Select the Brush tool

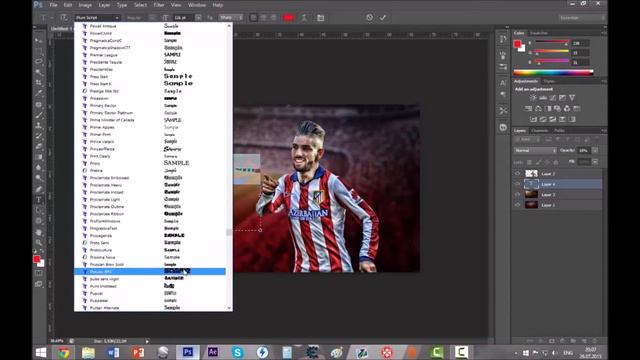point(39,115)
